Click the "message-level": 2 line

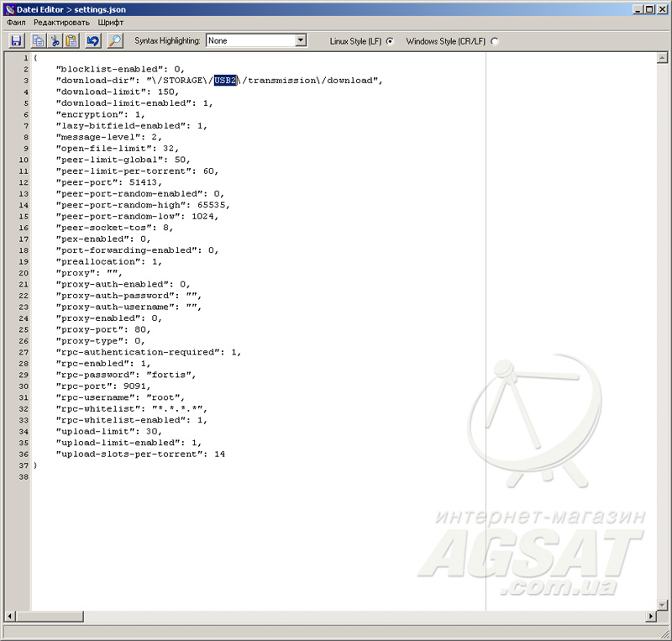coord(109,137)
